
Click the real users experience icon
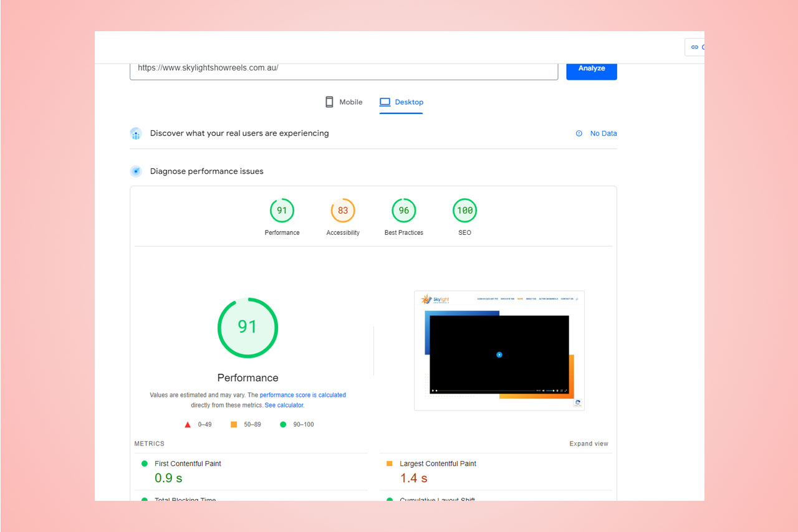[136, 133]
